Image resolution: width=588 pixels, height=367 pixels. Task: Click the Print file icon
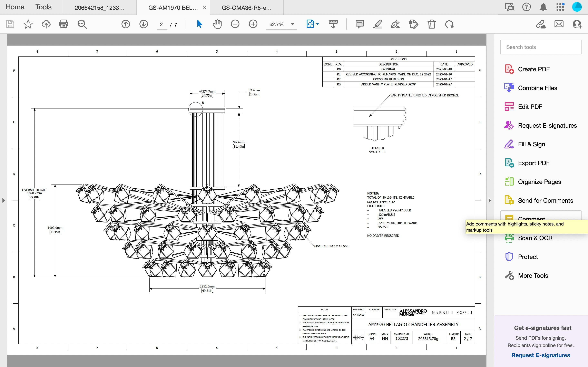click(64, 24)
